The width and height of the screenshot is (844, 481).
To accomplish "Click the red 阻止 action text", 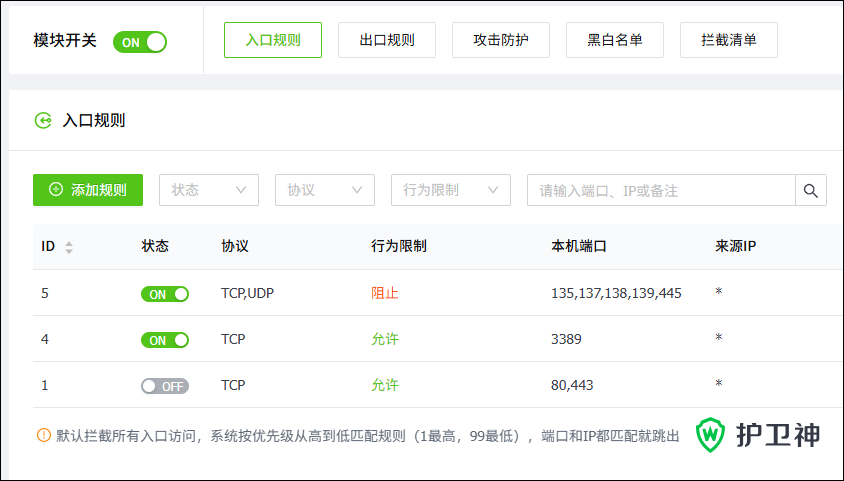I will tap(384, 293).
